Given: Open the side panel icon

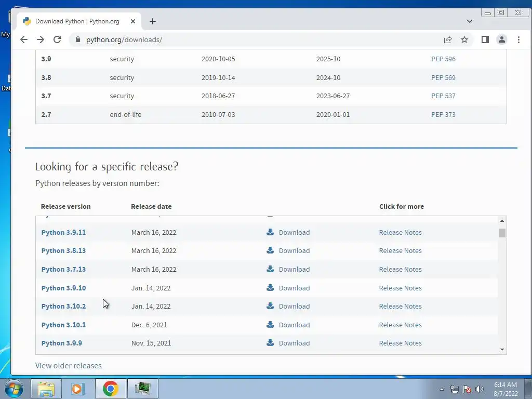Looking at the screenshot, I should tap(485, 39).
